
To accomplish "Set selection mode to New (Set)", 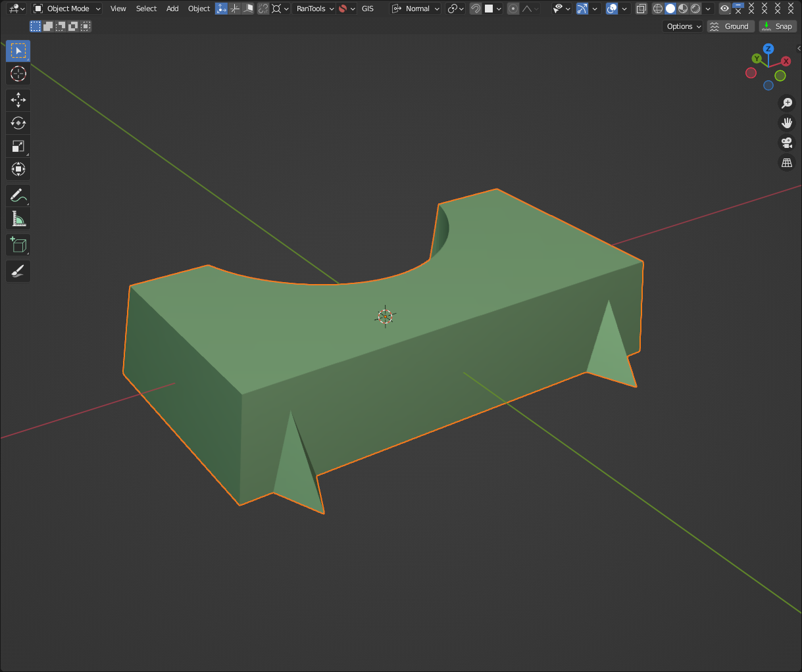I will click(36, 26).
